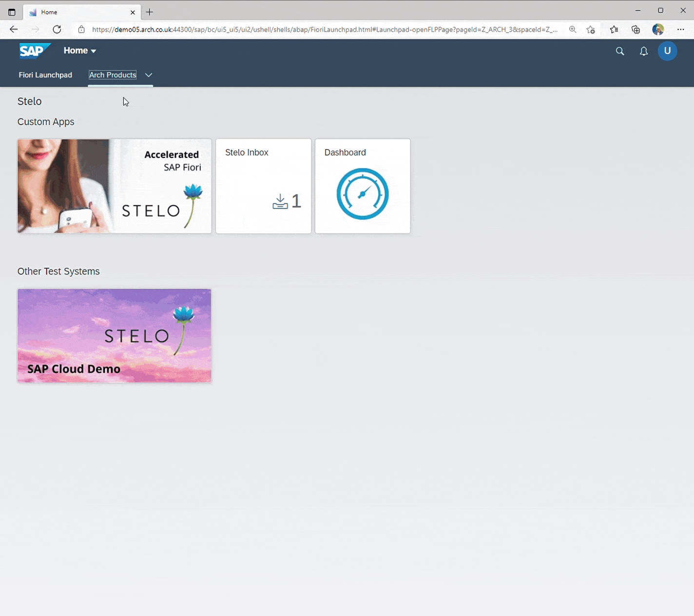Switch to the Fiori Launchpad space
694x616 pixels.
(45, 75)
